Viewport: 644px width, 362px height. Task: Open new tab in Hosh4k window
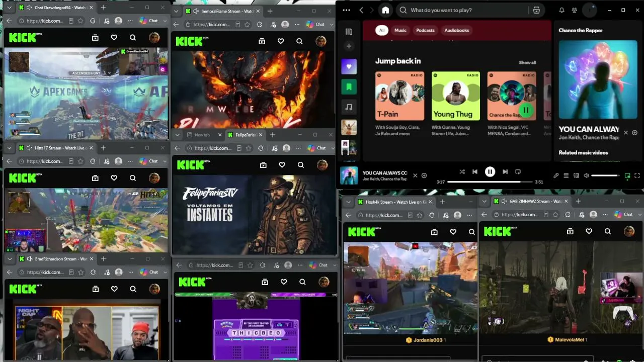click(442, 202)
